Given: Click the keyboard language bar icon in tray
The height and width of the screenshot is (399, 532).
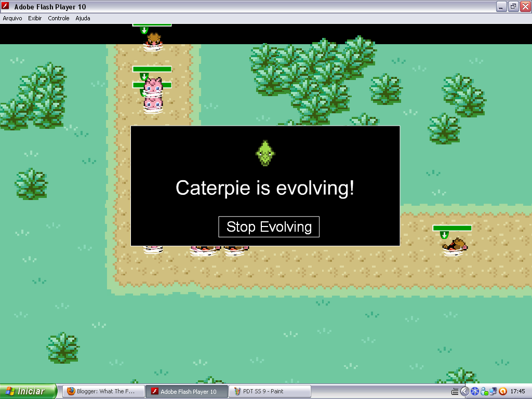Looking at the screenshot, I should click(455, 392).
